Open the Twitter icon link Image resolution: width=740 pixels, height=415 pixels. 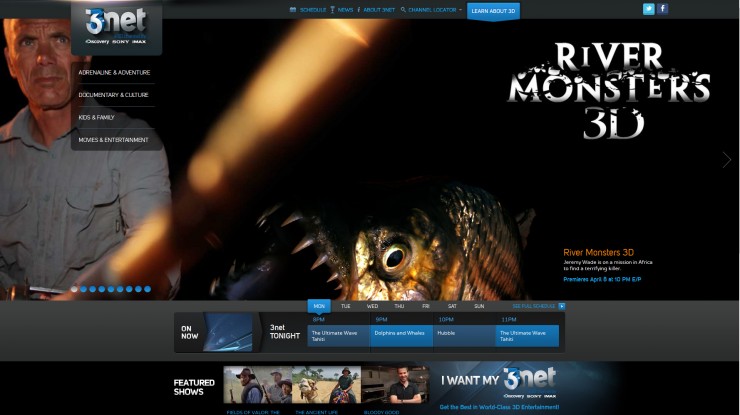(x=648, y=9)
